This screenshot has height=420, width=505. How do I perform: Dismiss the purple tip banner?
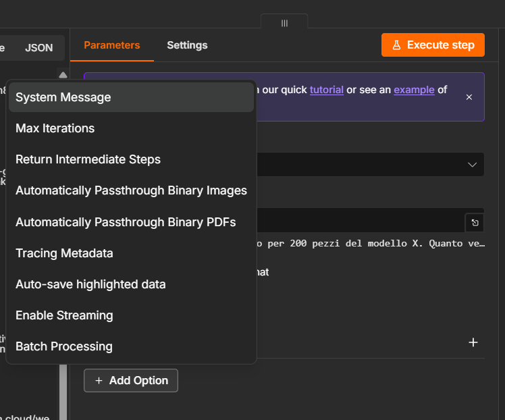(469, 97)
